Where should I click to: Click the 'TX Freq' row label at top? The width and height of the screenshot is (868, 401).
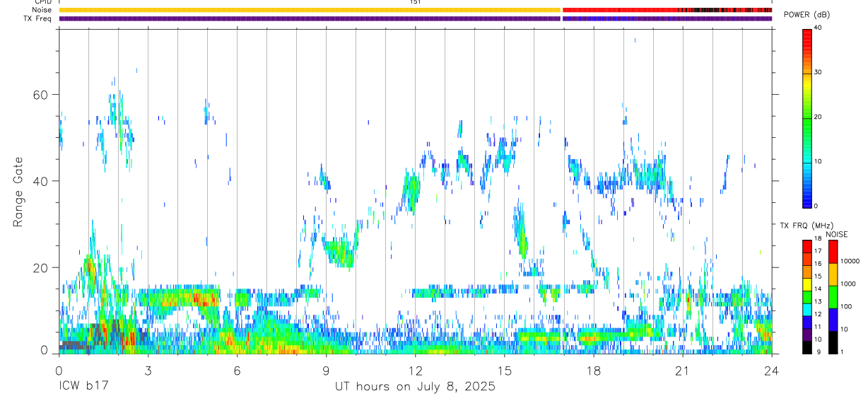pos(39,18)
